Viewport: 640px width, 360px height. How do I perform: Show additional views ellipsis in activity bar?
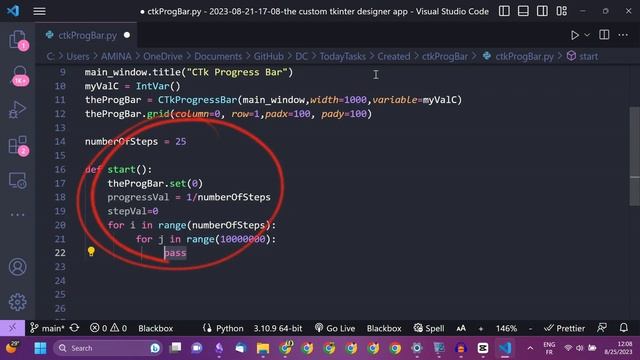(x=17, y=214)
